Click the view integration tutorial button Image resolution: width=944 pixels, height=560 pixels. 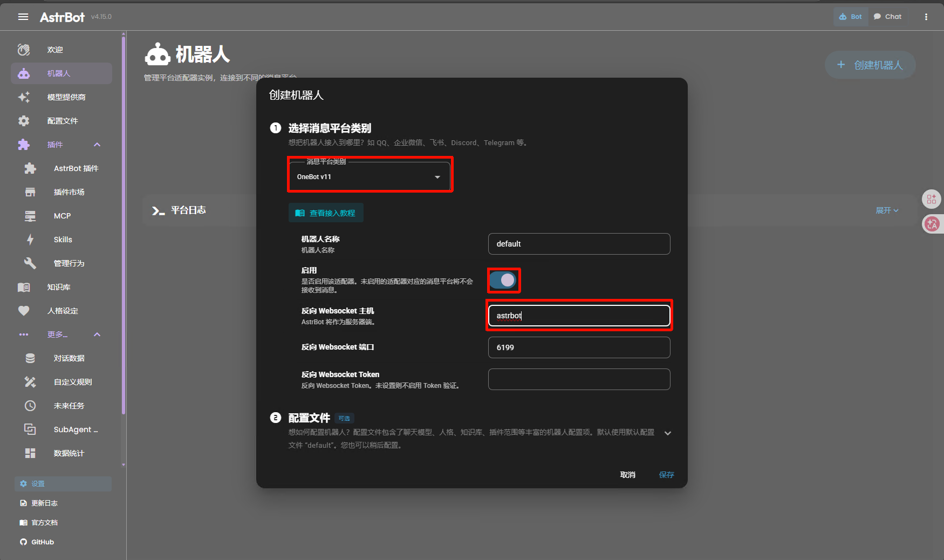tap(326, 213)
